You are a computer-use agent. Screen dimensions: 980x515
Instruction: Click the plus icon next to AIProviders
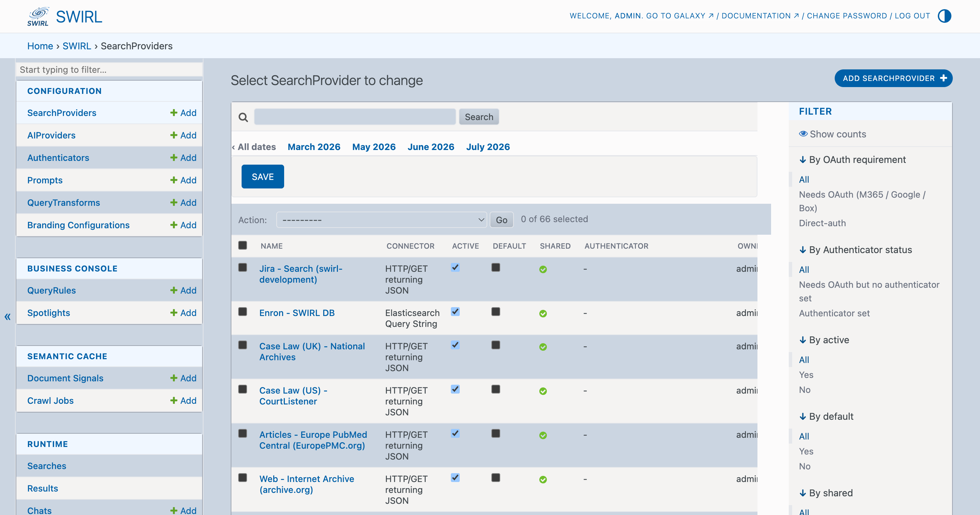[x=174, y=135]
